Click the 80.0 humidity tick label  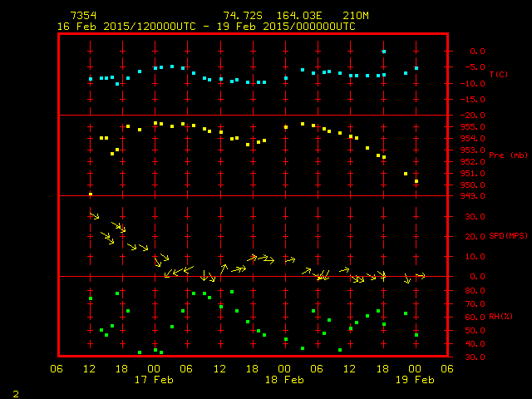(475, 290)
